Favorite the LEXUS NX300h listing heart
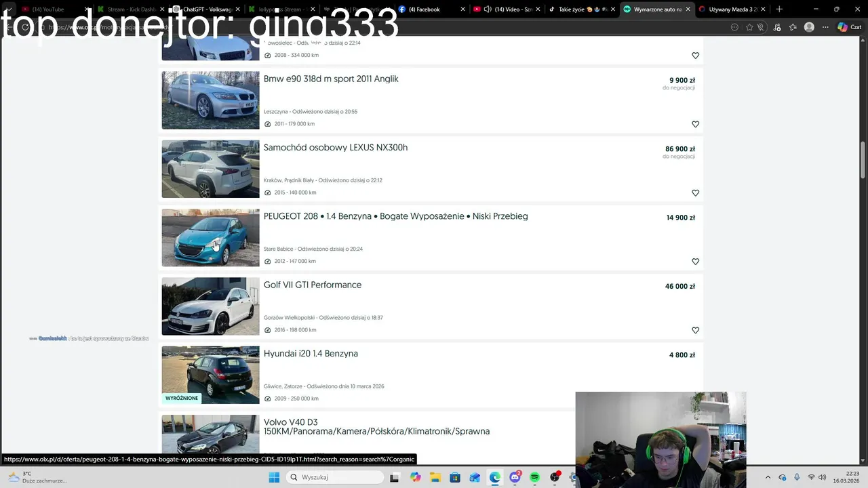Image resolution: width=868 pixels, height=488 pixels. [x=695, y=192]
